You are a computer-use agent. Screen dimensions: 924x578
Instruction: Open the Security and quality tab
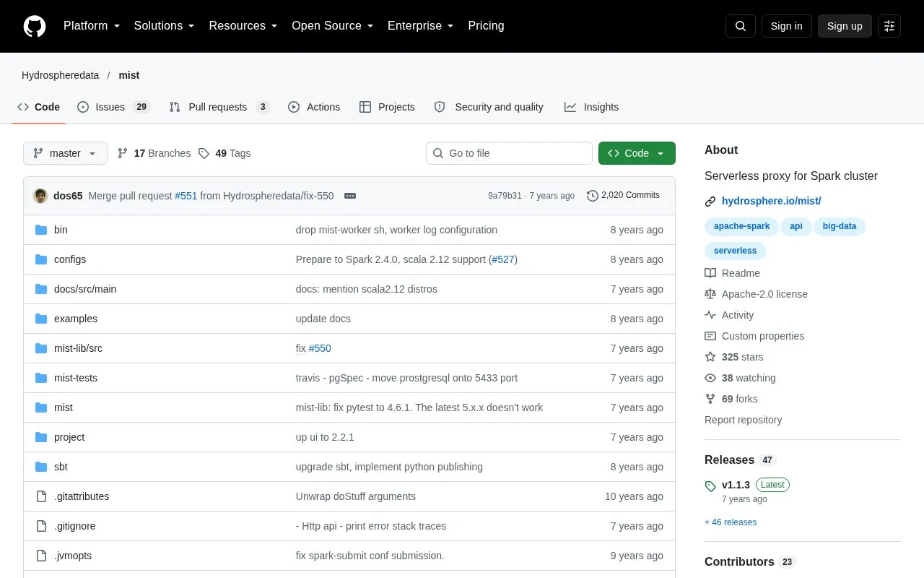coord(489,107)
